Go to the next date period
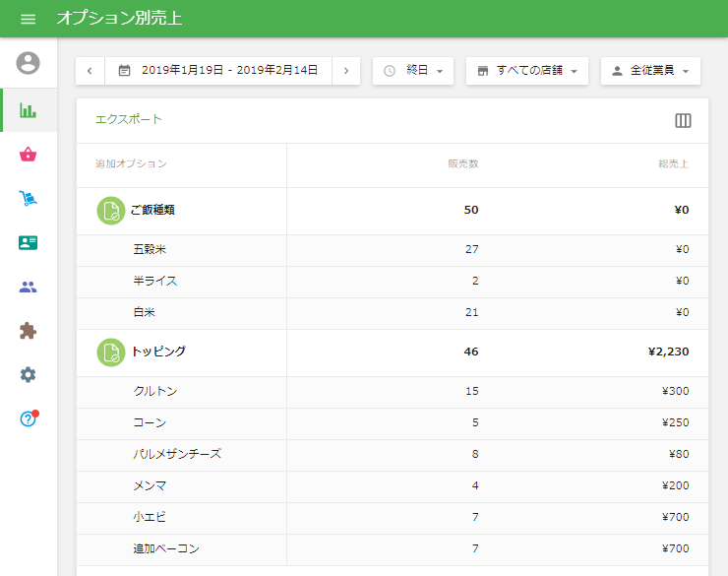This screenshot has width=728, height=576. (x=346, y=71)
